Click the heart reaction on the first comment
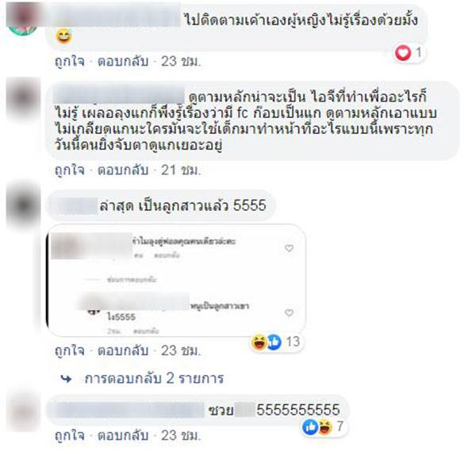 [402, 53]
